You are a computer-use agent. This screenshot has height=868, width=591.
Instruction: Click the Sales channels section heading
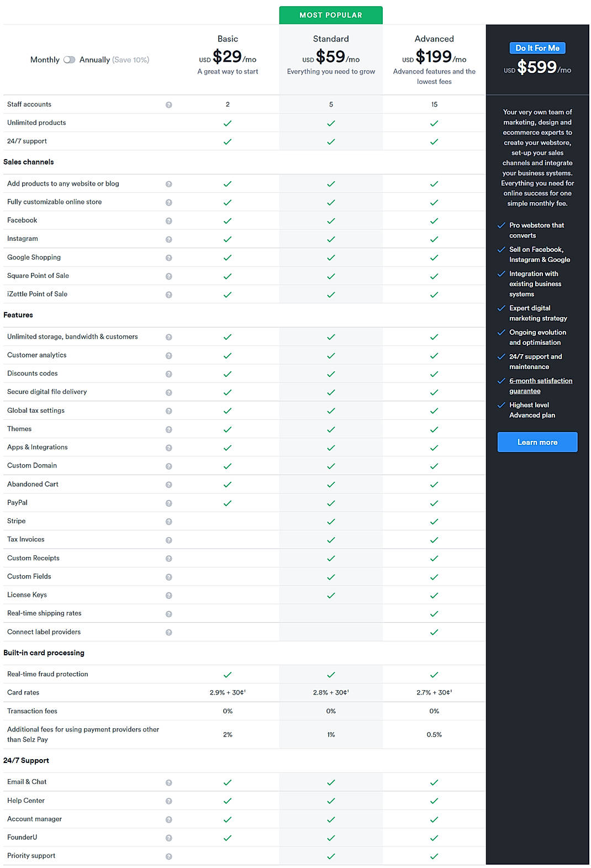(x=29, y=162)
